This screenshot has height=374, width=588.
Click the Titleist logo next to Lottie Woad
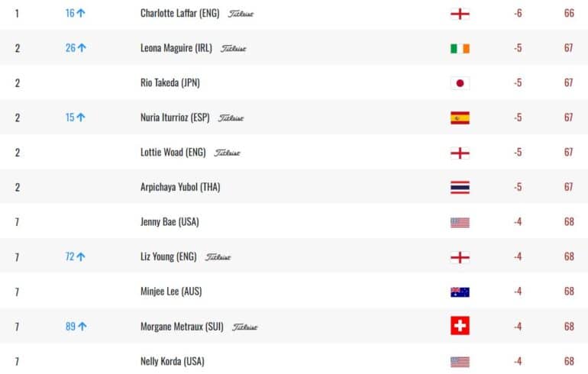[227, 153]
